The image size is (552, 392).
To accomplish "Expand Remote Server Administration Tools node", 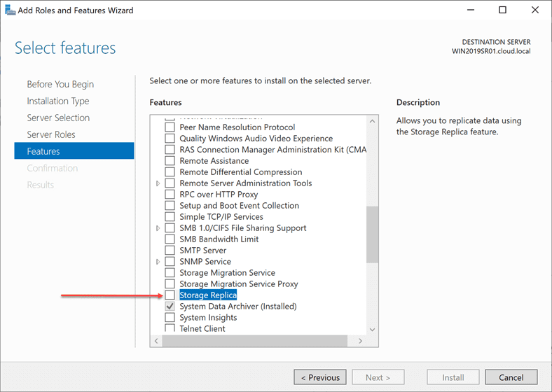I will click(159, 183).
